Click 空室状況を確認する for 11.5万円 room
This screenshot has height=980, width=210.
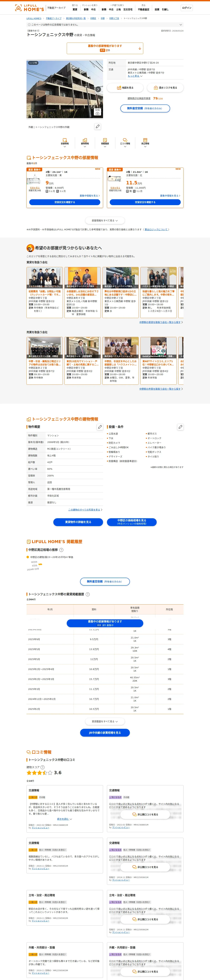pyautogui.click(x=145, y=202)
